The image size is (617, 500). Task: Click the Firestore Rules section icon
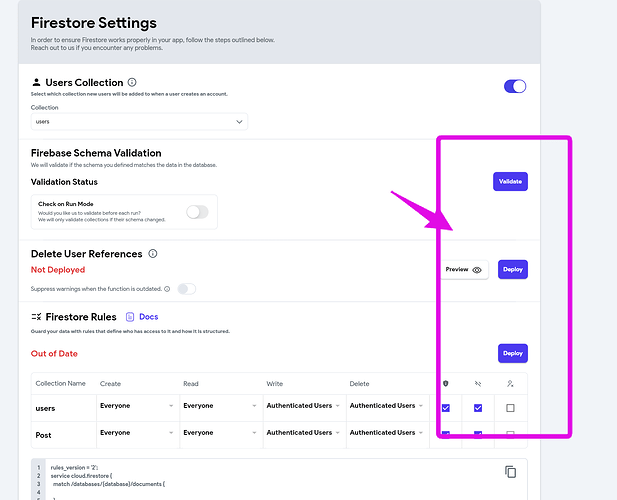click(37, 317)
